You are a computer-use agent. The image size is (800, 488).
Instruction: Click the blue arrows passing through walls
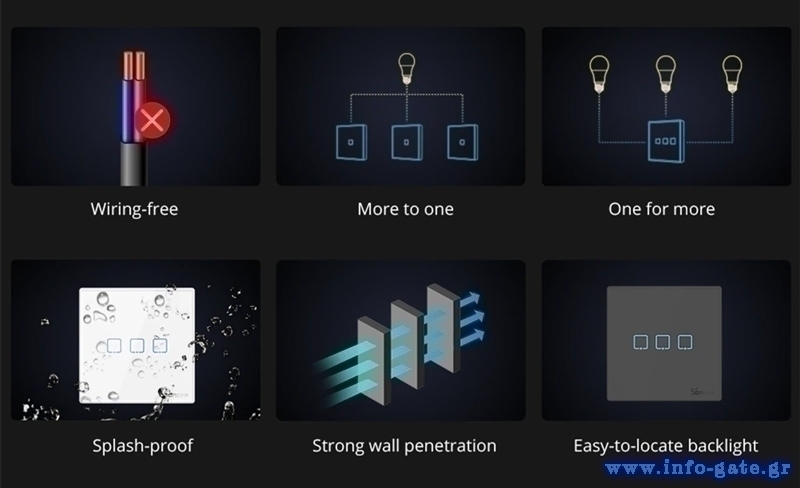click(398, 344)
